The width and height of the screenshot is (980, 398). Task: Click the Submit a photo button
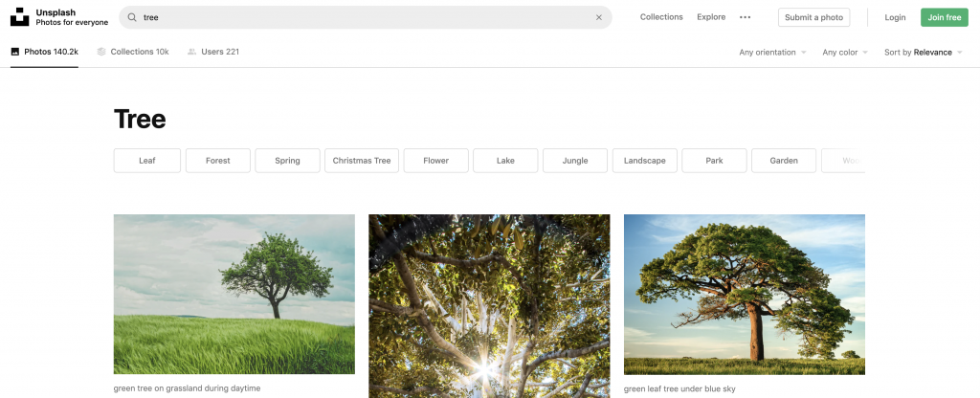click(813, 17)
